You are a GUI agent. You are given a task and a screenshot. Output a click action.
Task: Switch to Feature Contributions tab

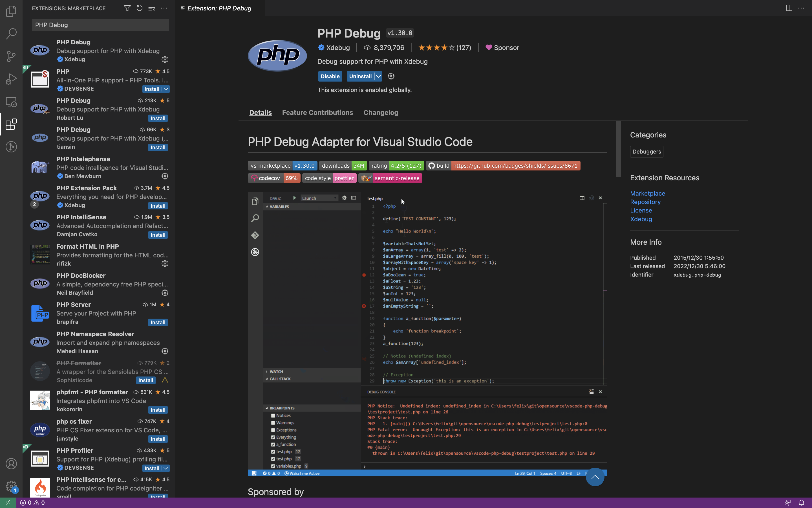[x=317, y=113]
